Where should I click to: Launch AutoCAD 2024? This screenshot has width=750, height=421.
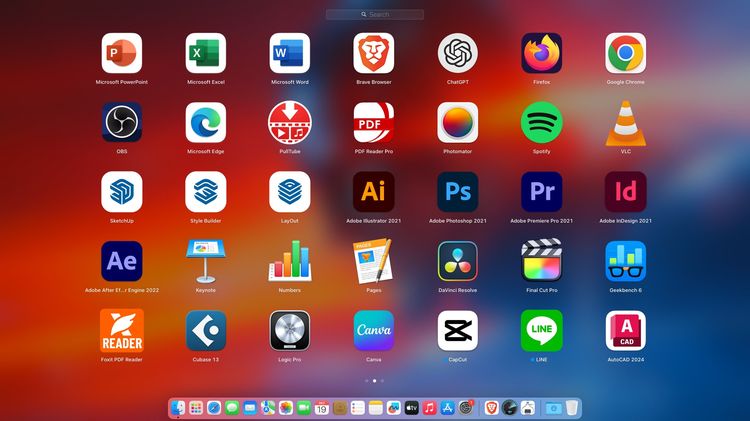625,330
